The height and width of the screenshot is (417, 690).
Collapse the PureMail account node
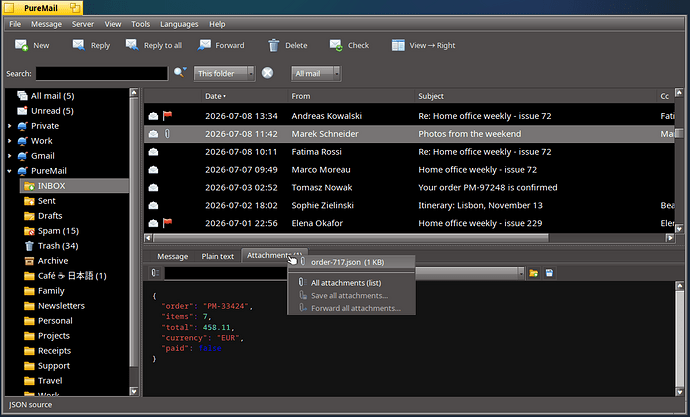pyautogui.click(x=10, y=171)
